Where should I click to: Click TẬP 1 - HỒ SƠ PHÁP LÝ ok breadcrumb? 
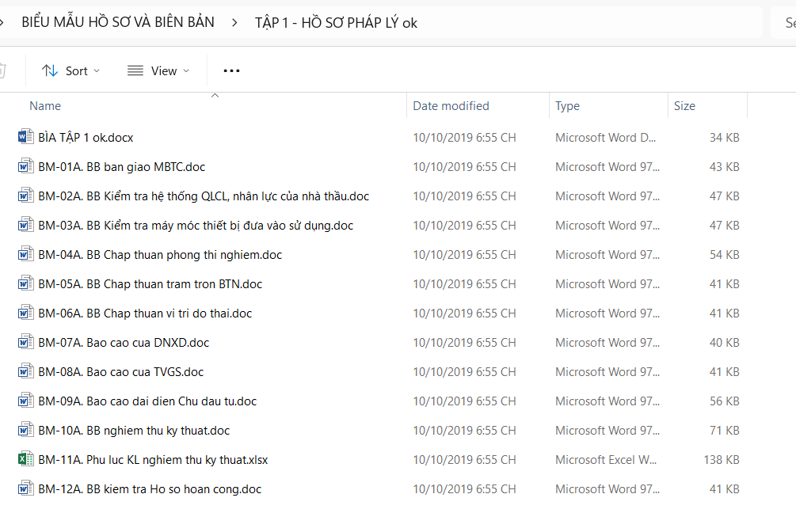pos(336,23)
